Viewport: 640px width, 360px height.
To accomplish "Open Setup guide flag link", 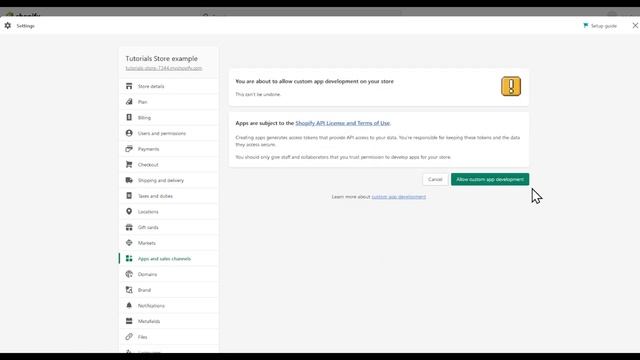I will pyautogui.click(x=600, y=26).
